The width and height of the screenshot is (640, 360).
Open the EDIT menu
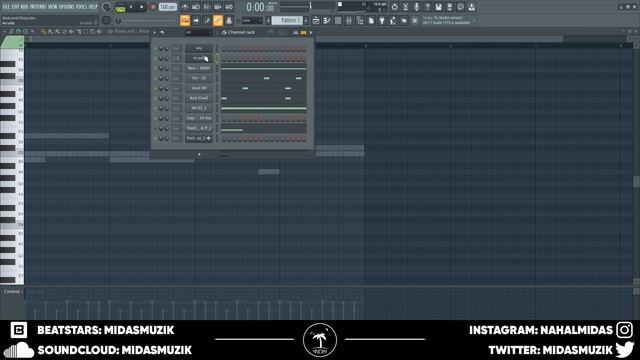[x=15, y=7]
